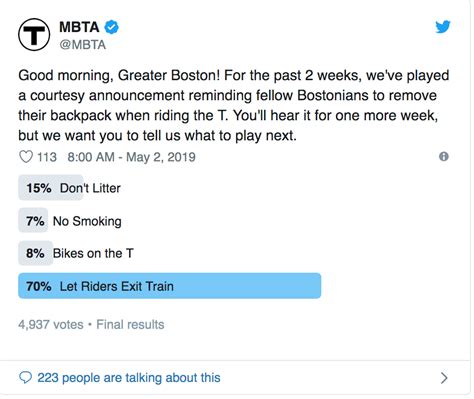Open the 8:00 AM - May 2, 2019 timestamp

[x=131, y=157]
